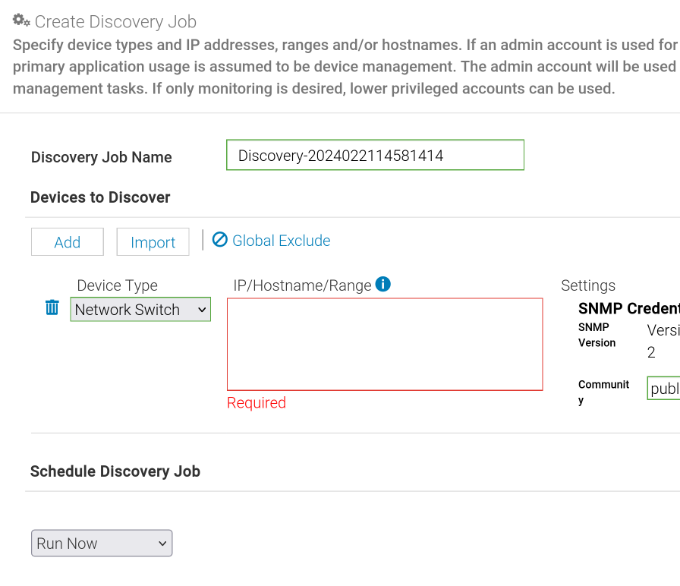Viewport: 680px width, 586px height.
Task: Click the Settings column header
Action: pos(588,285)
